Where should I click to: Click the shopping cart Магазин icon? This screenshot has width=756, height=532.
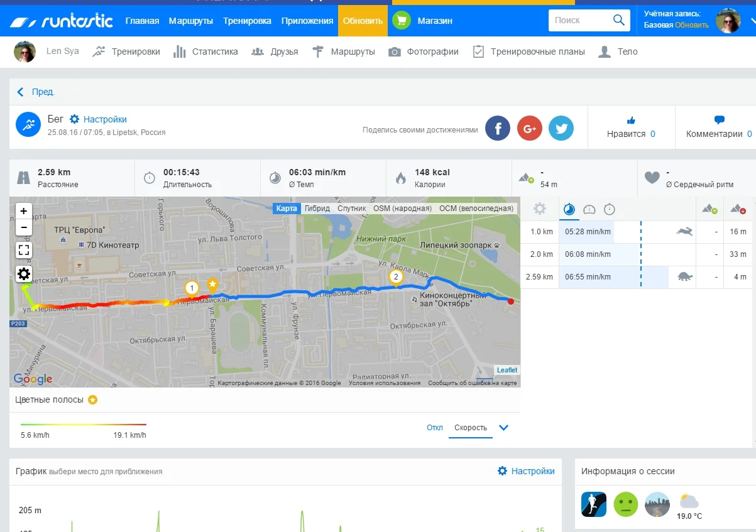click(x=402, y=21)
